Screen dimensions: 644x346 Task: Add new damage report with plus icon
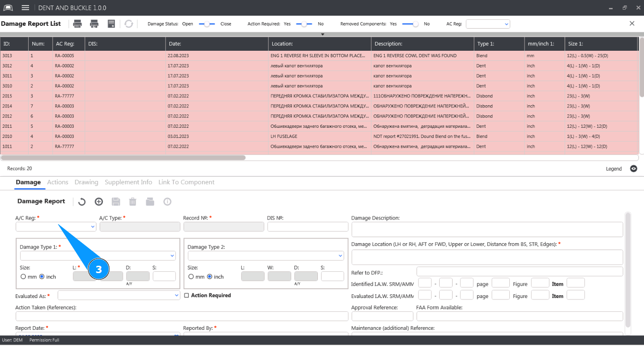pos(99,202)
